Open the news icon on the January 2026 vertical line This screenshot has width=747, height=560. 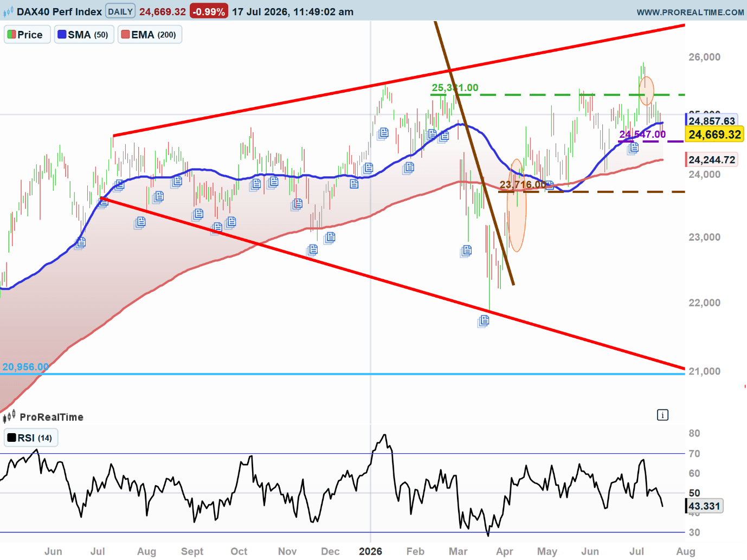point(368,168)
